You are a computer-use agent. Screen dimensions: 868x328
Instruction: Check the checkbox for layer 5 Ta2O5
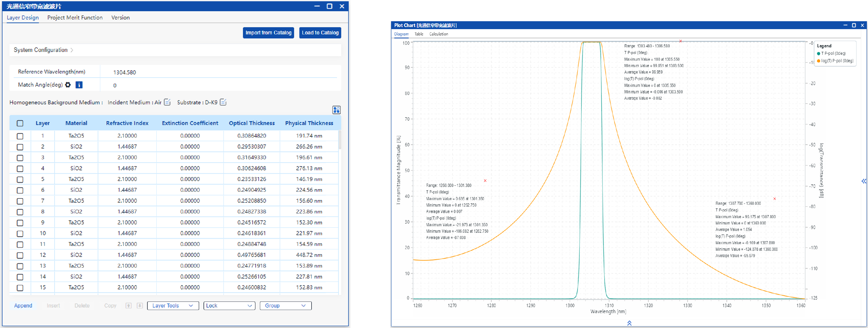click(20, 179)
